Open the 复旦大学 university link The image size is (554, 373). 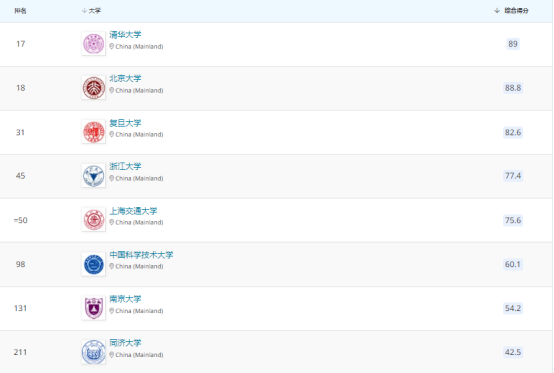tap(125, 123)
